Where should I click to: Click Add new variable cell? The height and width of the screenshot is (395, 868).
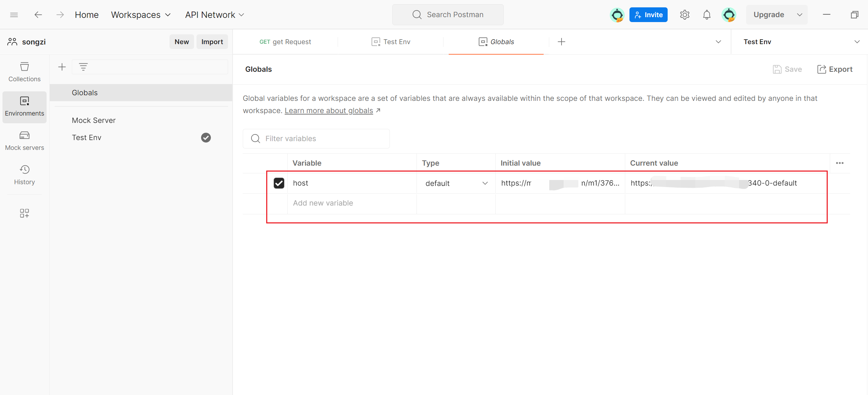[352, 203]
